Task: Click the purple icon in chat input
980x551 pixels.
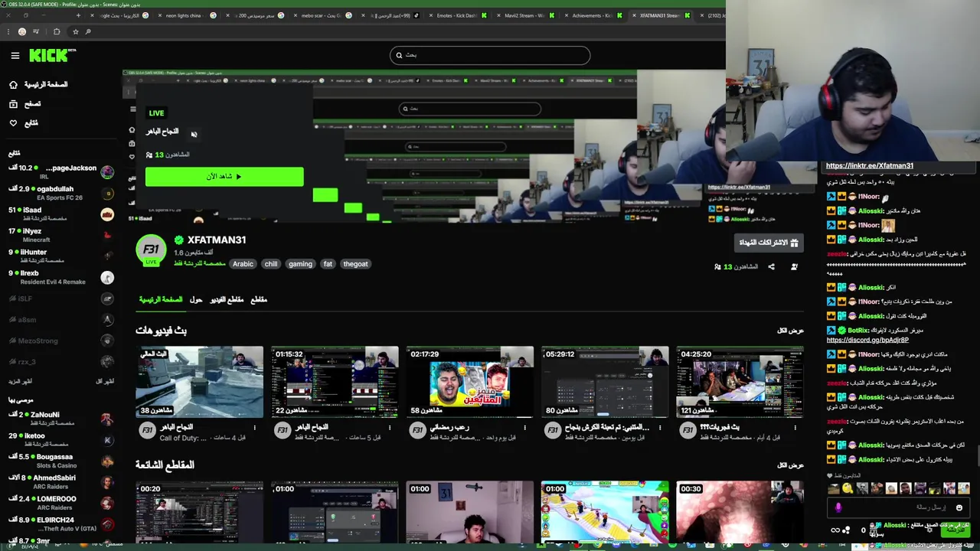Action: [x=838, y=507]
